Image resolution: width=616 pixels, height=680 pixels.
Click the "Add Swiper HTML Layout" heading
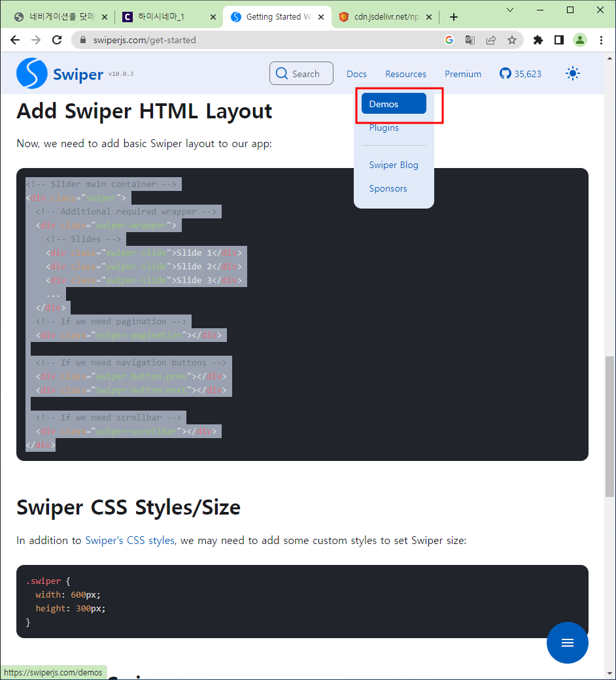[144, 111]
